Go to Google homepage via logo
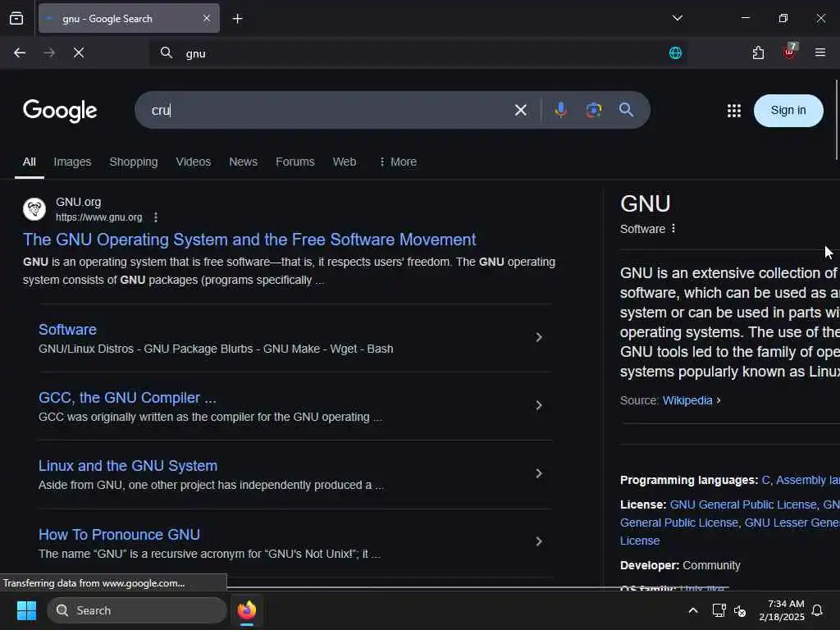840x630 pixels. [x=60, y=111]
